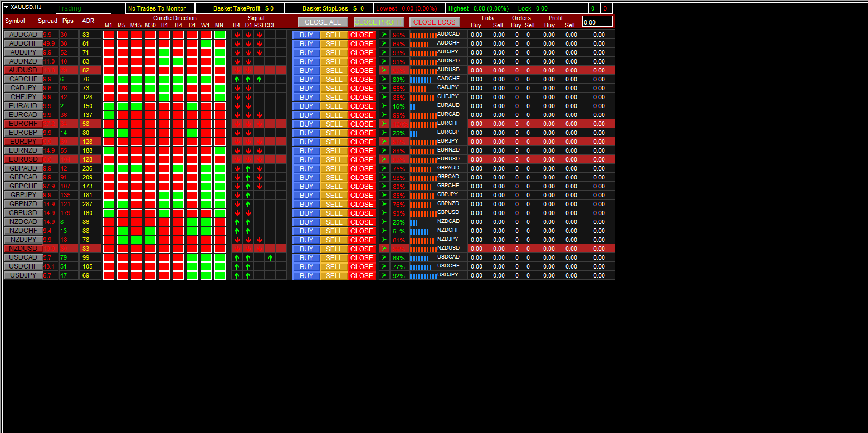Click the CLOSE LOSS button
Image resolution: width=868 pixels, height=433 pixels.
[x=435, y=22]
